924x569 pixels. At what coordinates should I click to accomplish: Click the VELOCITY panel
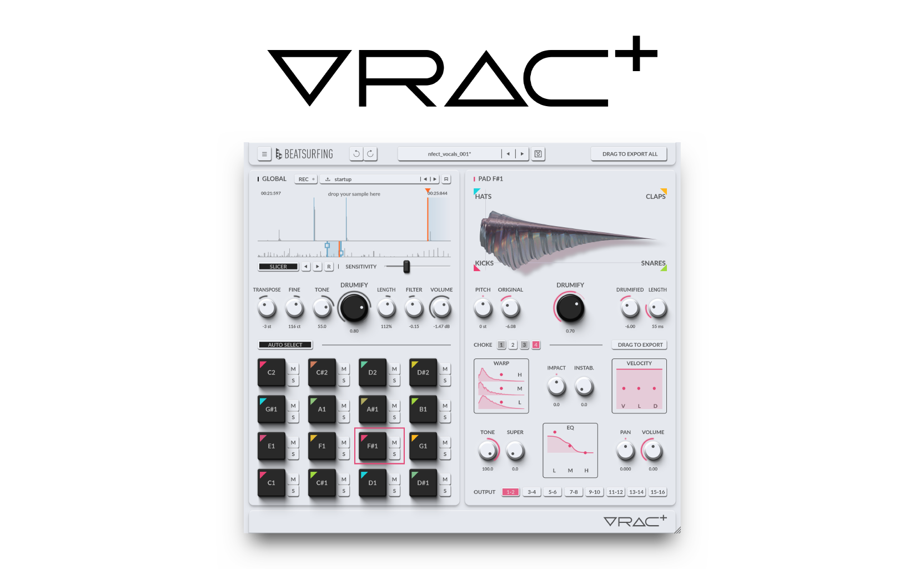pyautogui.click(x=639, y=386)
